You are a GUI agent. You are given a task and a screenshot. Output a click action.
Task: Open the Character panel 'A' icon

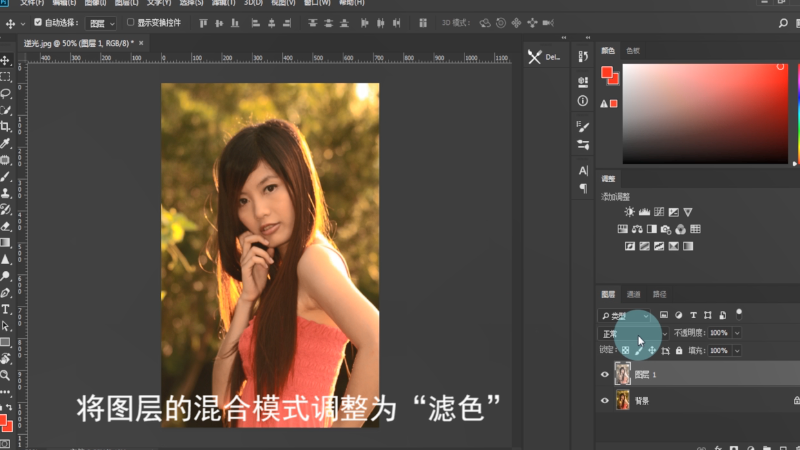pos(583,171)
